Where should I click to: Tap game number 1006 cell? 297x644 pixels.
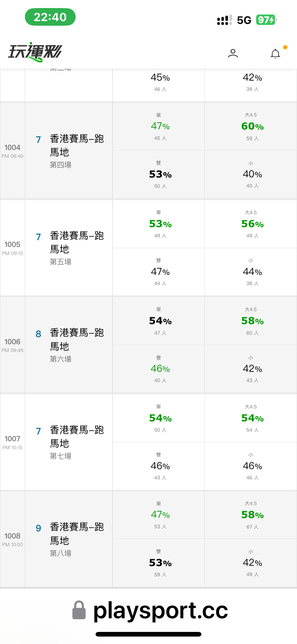(12, 345)
